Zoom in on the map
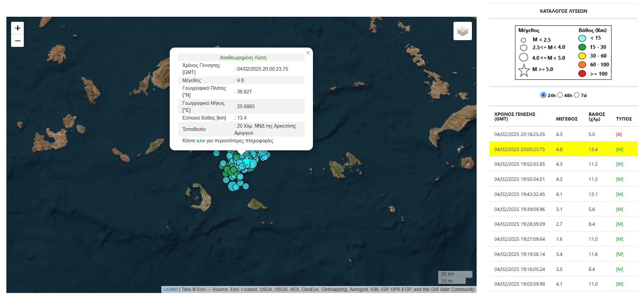Viewport: 644px width, 294px height. 17,28
